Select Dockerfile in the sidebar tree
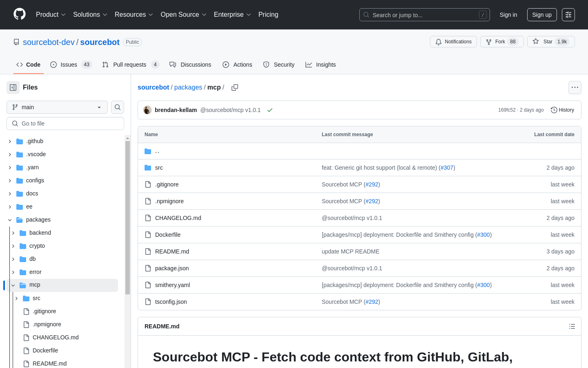 (x=45, y=350)
